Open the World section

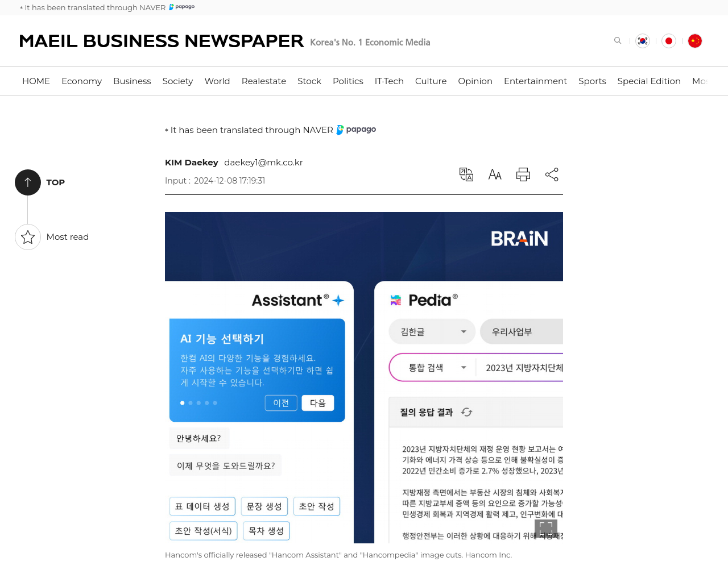click(217, 81)
